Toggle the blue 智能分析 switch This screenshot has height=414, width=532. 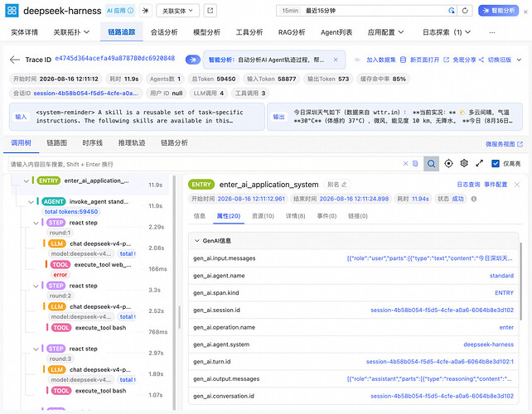[193, 60]
